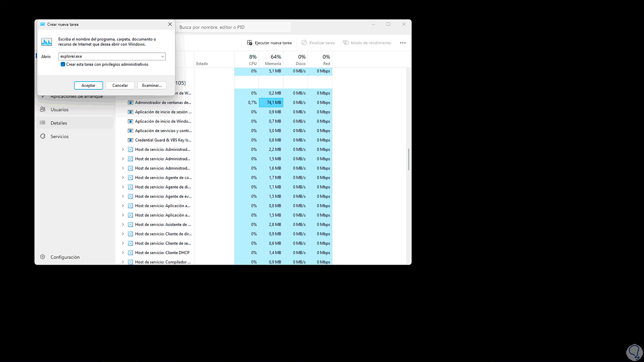
Task: Click gear icon of Host Cliente DHCP row
Action: (x=130, y=253)
